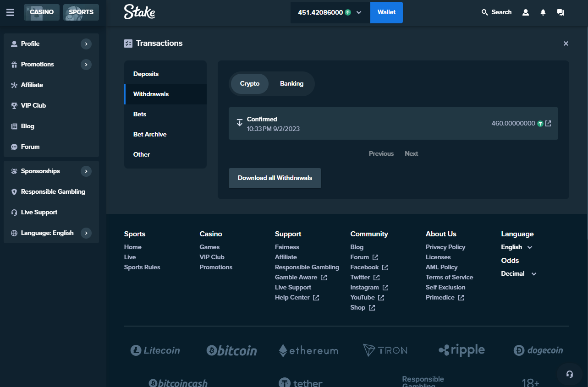Viewport: 588px width, 387px height.
Task: Open the user account icon
Action: point(526,12)
